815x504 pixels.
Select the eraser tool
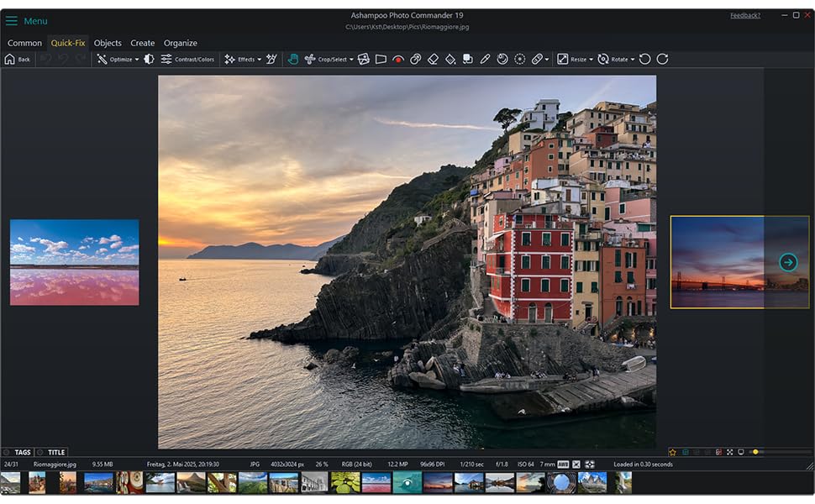(433, 59)
